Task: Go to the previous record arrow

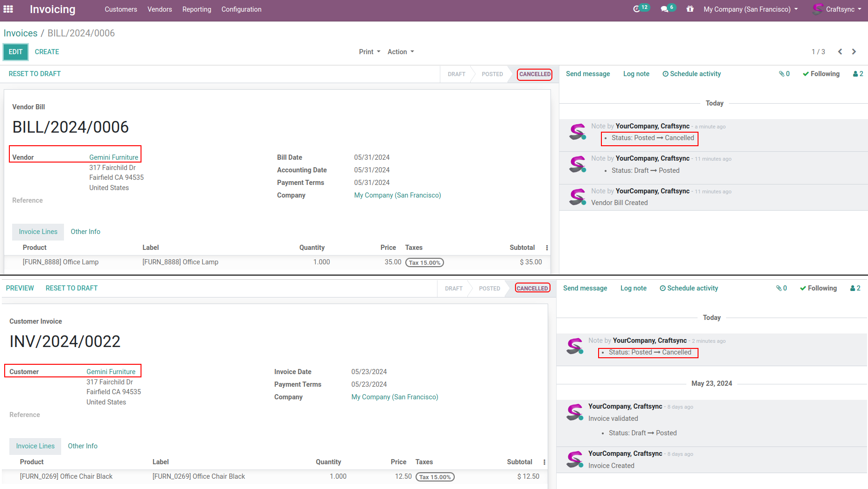Action: point(840,52)
